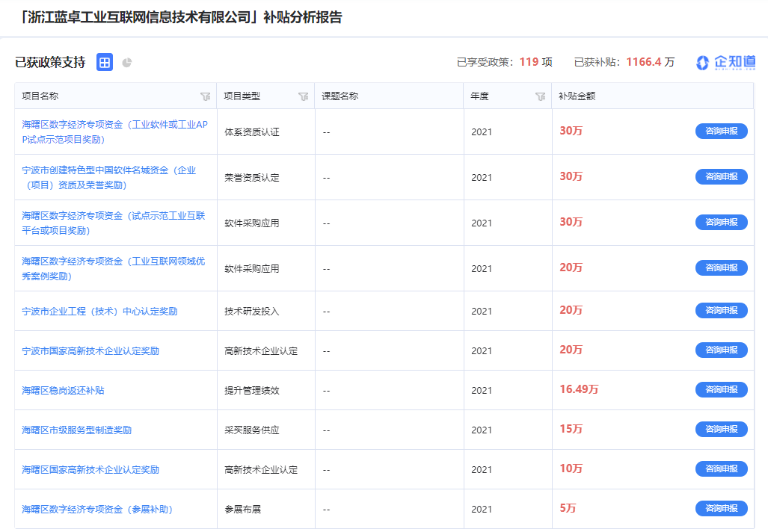The height and width of the screenshot is (532, 768).
Task: Open 宁波市国家高新技术企业认定奖励 link
Action: (x=90, y=351)
